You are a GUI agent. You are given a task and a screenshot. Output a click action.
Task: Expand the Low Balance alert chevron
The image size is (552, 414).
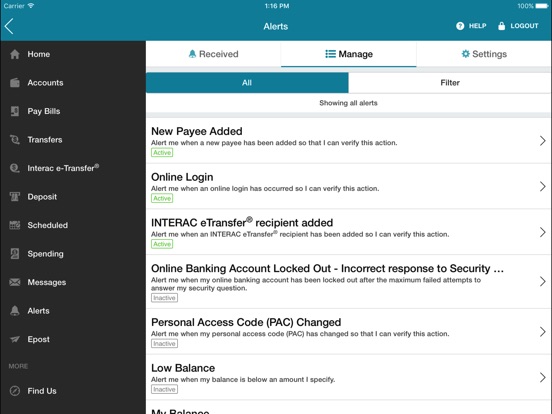click(542, 377)
